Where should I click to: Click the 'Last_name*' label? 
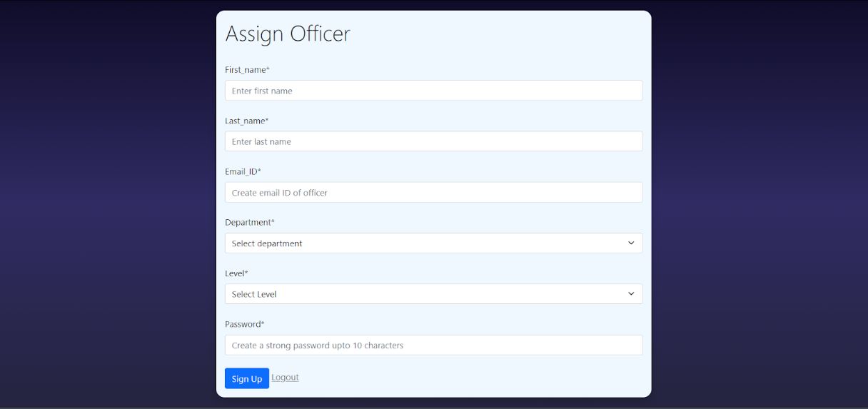point(247,121)
